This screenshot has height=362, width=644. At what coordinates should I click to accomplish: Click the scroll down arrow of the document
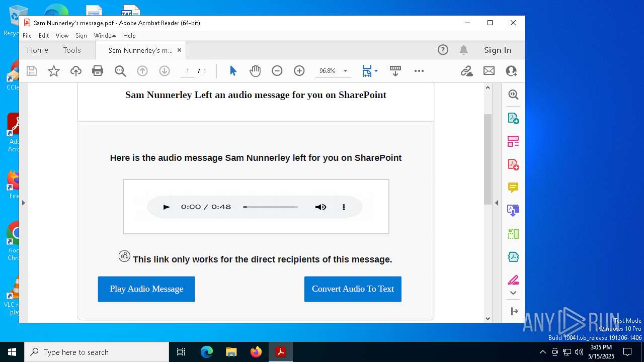488,318
